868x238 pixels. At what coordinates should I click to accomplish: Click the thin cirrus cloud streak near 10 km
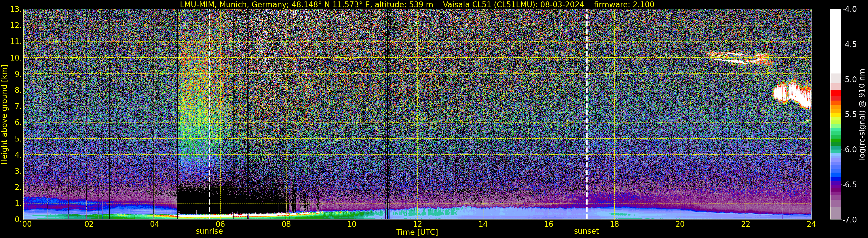click(740, 58)
